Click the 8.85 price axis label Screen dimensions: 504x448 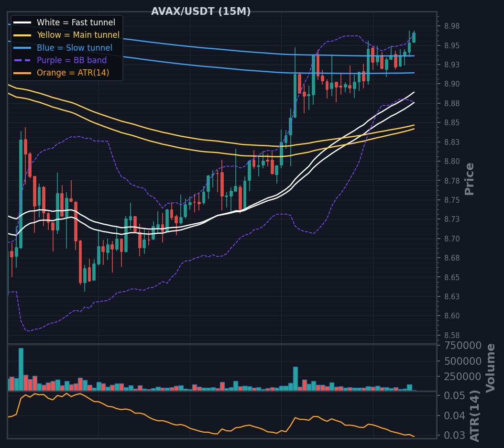[452, 123]
